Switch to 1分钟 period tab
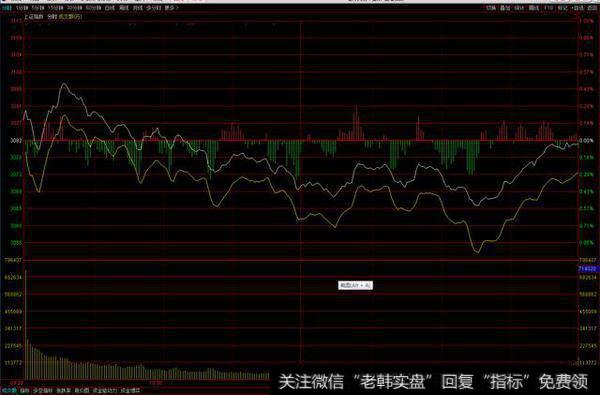The width and height of the screenshot is (600, 395). tap(22, 8)
